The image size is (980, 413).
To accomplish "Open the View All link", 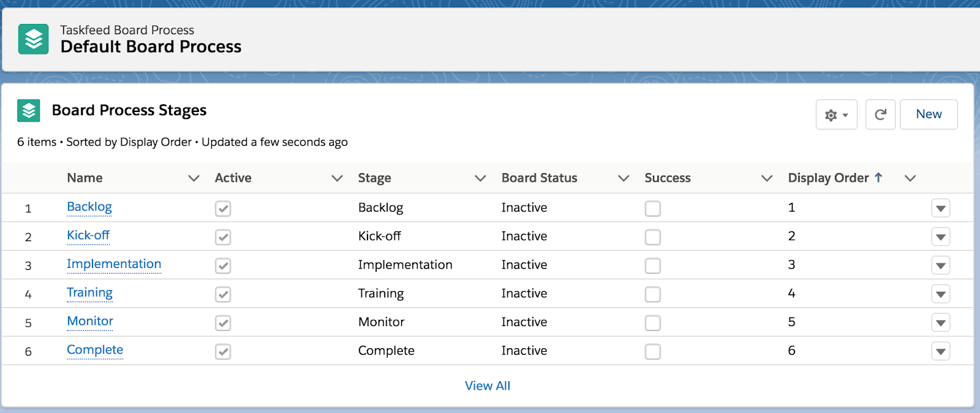I will point(487,386).
